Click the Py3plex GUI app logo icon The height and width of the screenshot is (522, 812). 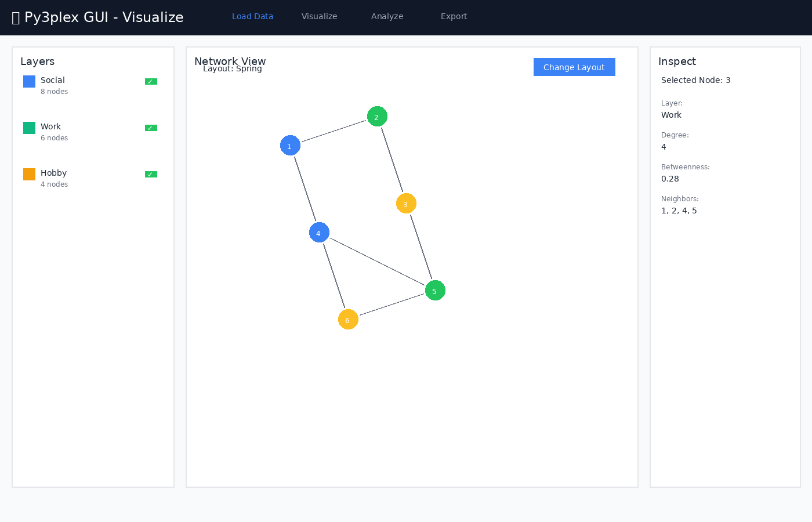click(16, 17)
